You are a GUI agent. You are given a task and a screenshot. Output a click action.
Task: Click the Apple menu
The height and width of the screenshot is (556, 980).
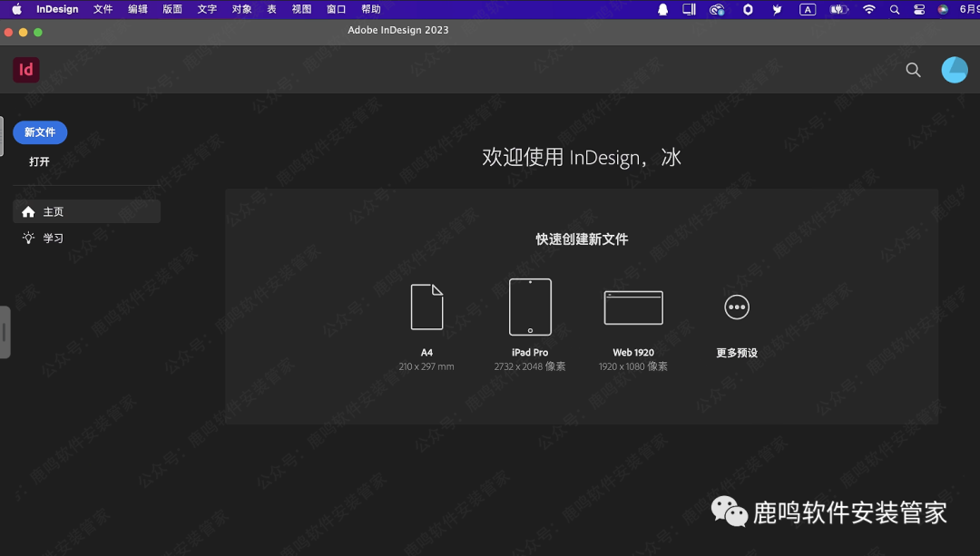tap(16, 9)
